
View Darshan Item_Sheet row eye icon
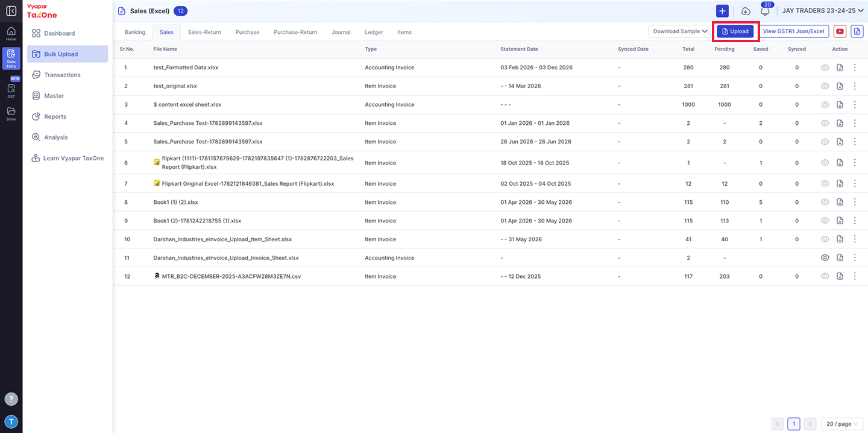825,239
